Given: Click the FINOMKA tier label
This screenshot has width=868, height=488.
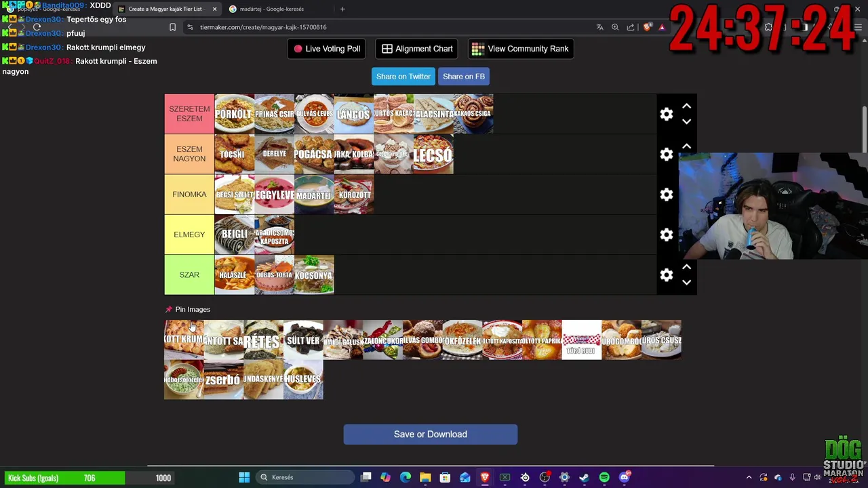Looking at the screenshot, I should [189, 195].
